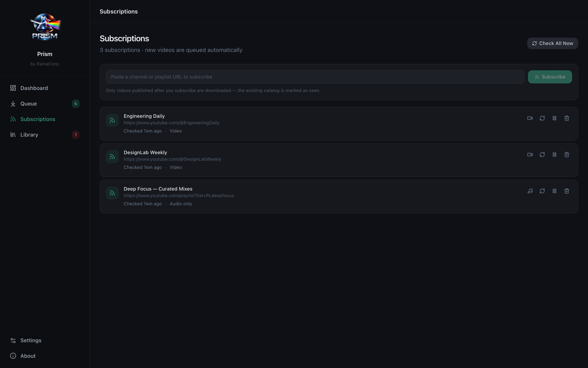Click the RSS feed icon beside Deep Focus
This screenshot has width=588, height=368.
pyautogui.click(x=112, y=193)
